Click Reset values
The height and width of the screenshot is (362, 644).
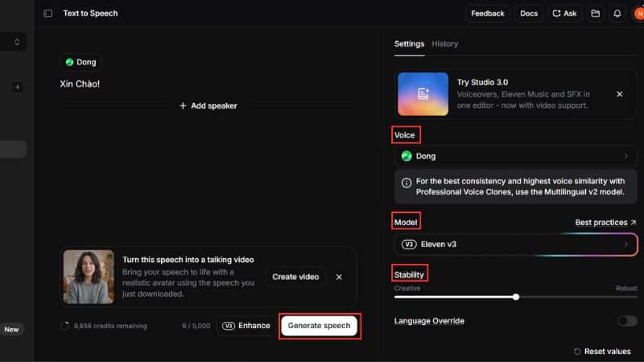[601, 352]
